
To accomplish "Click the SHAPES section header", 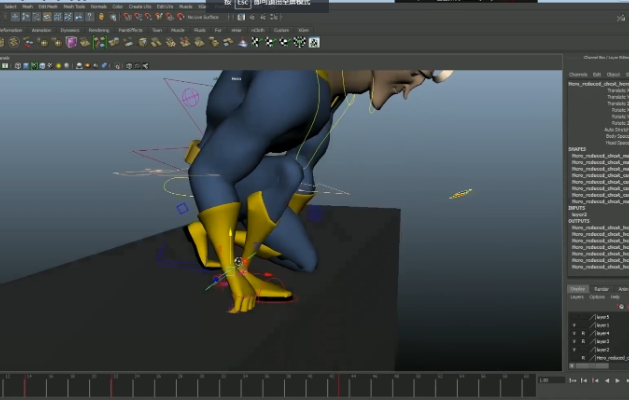I will tap(577, 149).
